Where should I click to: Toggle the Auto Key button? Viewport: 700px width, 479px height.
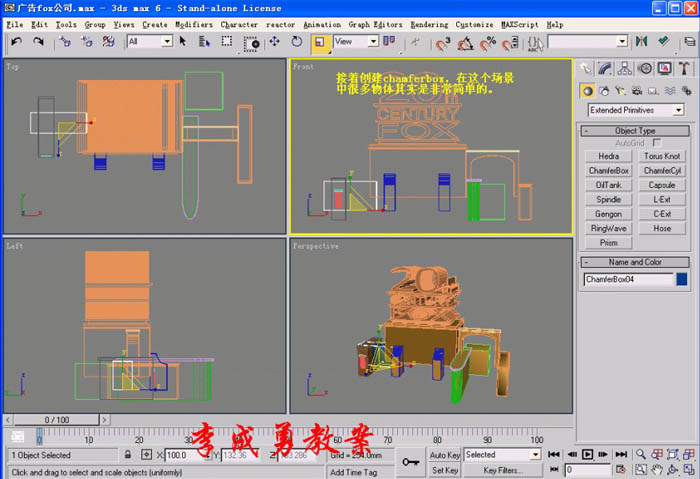[445, 455]
